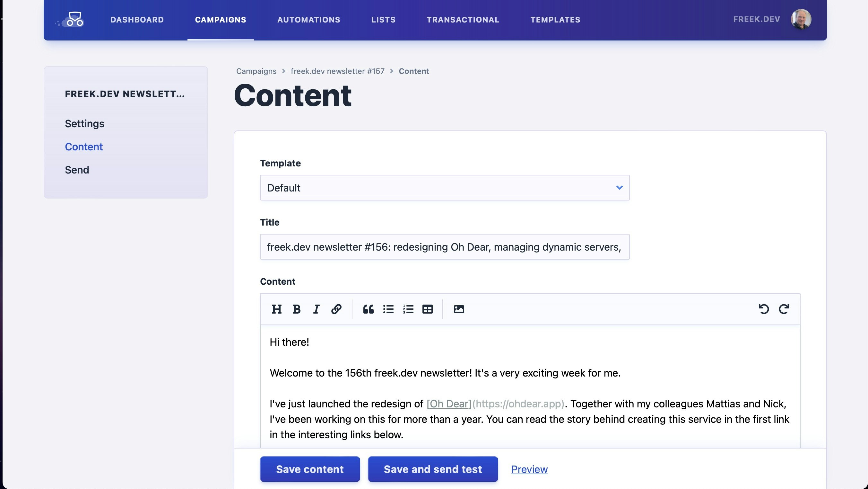This screenshot has height=489, width=868.
Task: Click the heading format icon
Action: [x=276, y=309]
